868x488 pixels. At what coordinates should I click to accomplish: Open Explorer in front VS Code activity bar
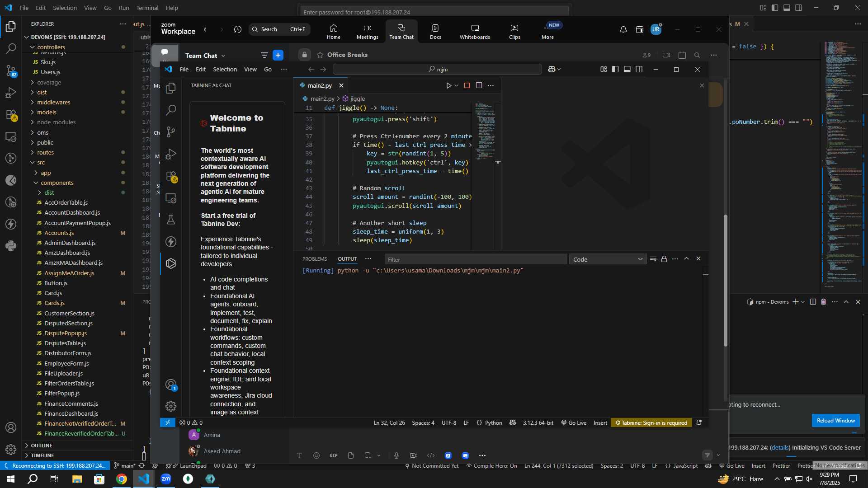tap(171, 88)
